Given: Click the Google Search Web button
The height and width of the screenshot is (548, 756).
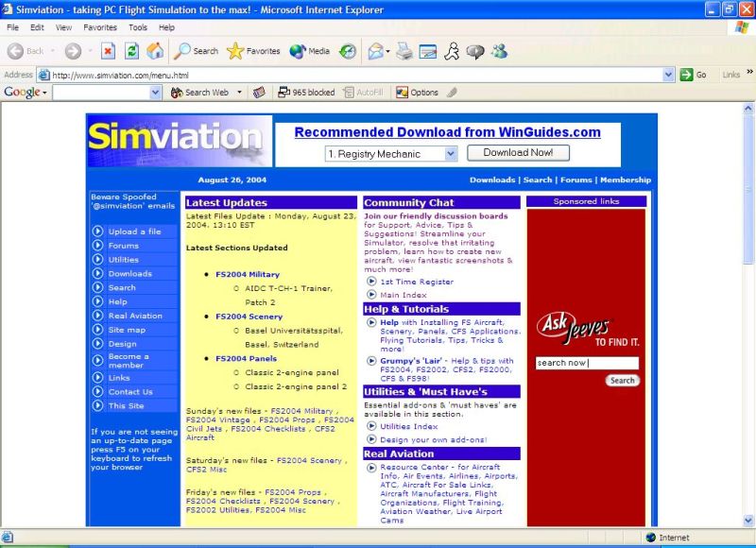Looking at the screenshot, I should (200, 92).
